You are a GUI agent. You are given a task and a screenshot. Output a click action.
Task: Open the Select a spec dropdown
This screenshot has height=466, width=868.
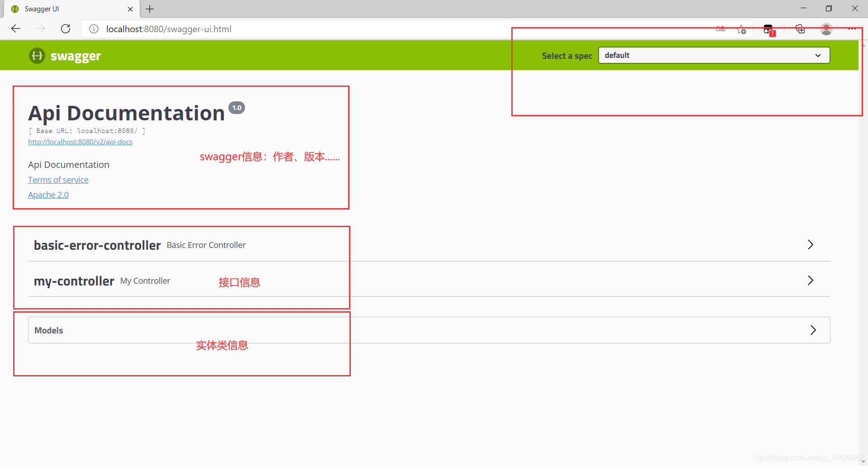pos(714,55)
